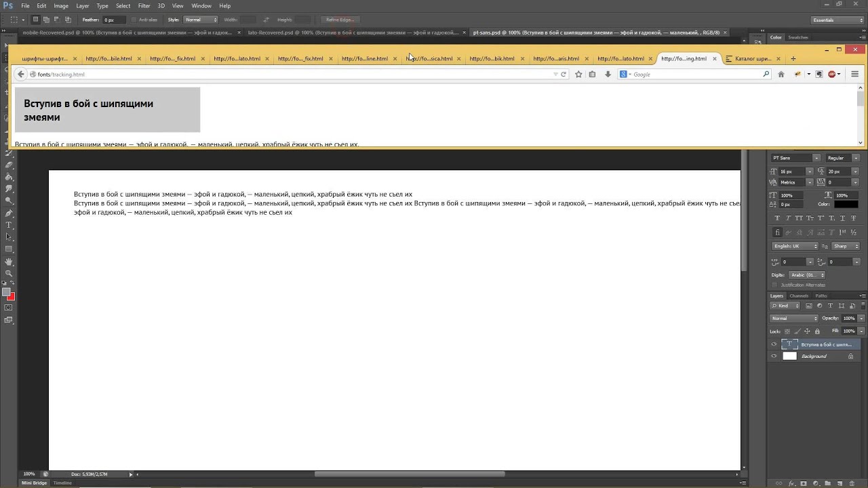The height and width of the screenshot is (488, 868).
Task: Select the Pen tool
Action: (9, 213)
